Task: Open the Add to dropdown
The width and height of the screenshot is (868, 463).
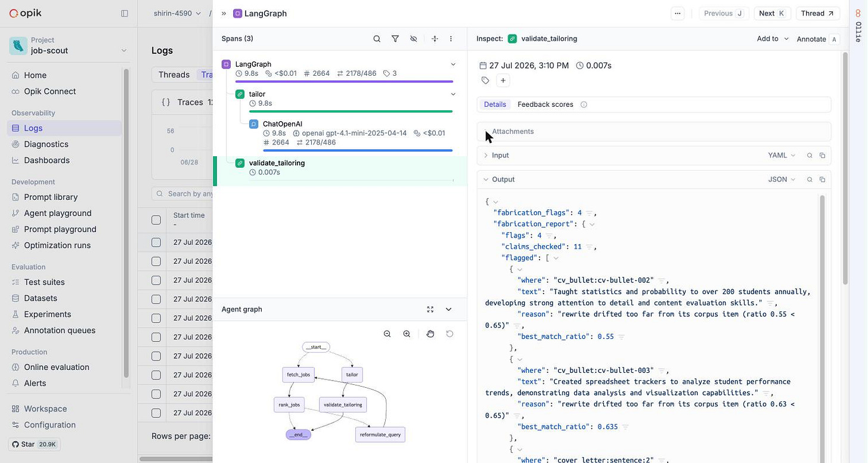Action: point(773,39)
